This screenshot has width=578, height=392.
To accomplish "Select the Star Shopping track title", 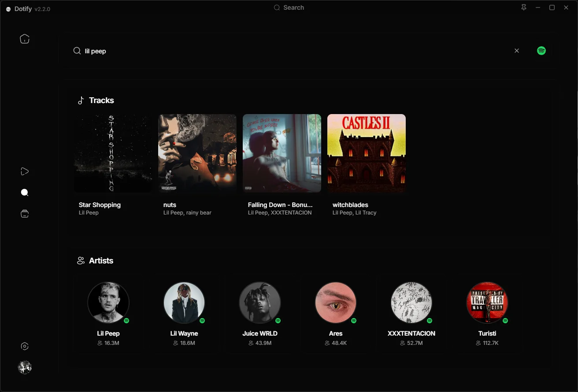I will point(100,205).
